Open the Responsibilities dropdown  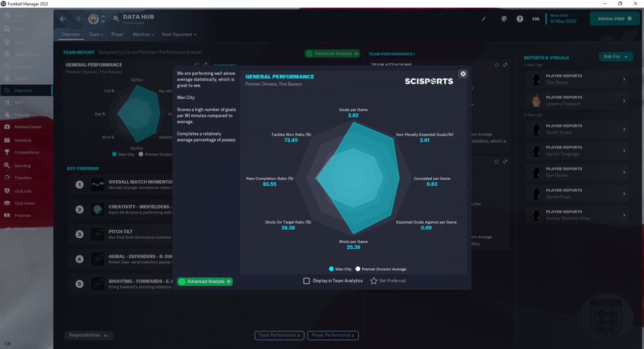pos(89,335)
